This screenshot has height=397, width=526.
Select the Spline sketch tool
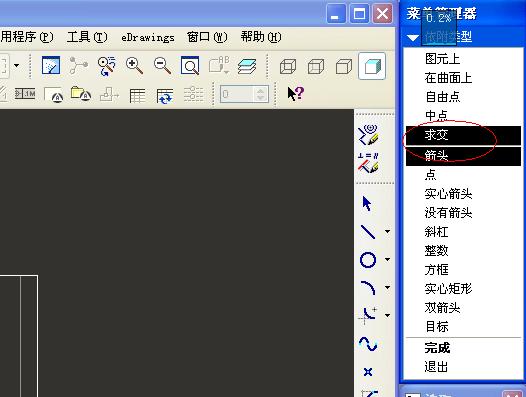368,344
